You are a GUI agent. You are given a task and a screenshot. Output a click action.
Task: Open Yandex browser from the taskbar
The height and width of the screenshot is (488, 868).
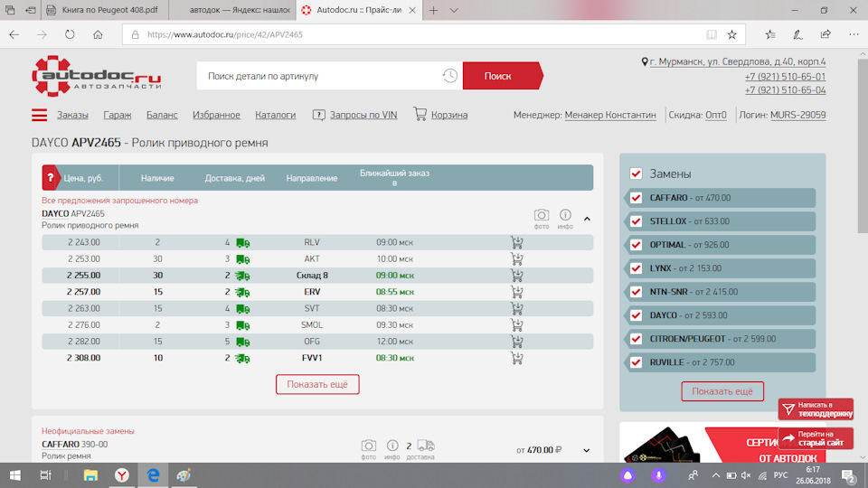pyautogui.click(x=122, y=474)
